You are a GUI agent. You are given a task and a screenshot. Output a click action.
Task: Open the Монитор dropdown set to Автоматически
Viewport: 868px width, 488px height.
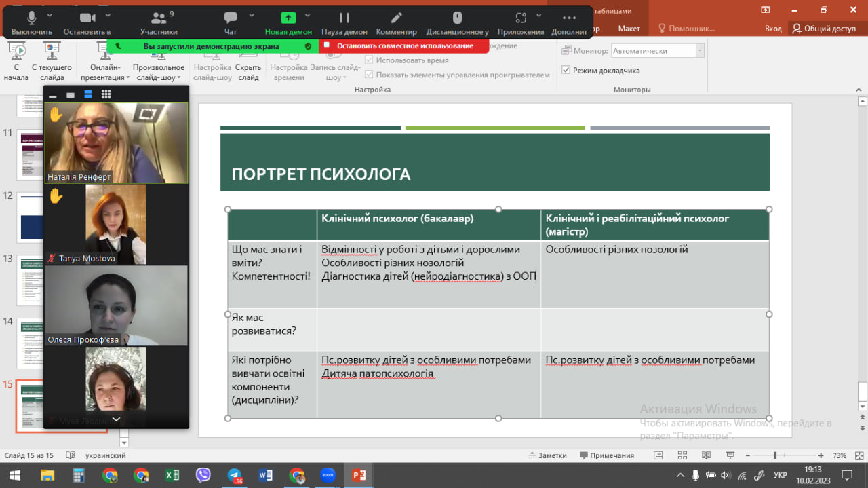[657, 51]
